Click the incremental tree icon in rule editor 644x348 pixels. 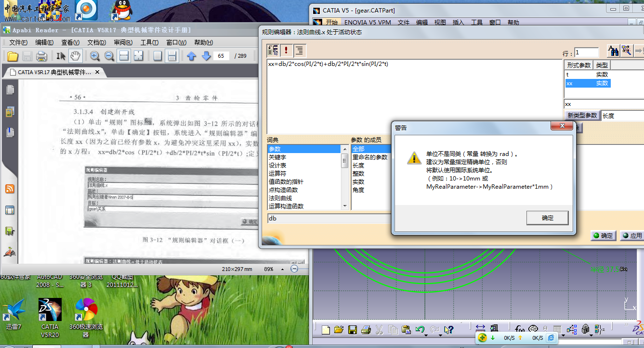[273, 50]
